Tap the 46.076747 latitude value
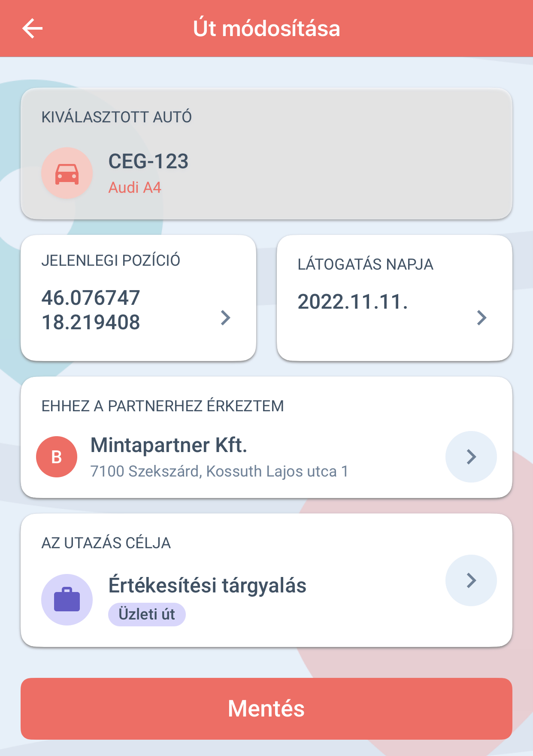Image resolution: width=533 pixels, height=756 pixels. click(91, 298)
